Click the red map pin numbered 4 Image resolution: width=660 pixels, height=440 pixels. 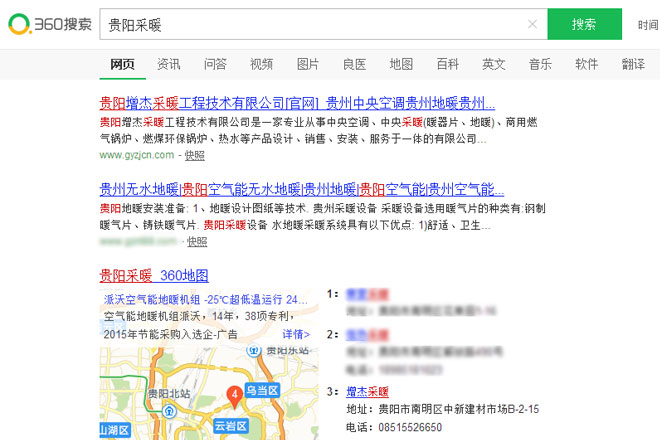(234, 397)
